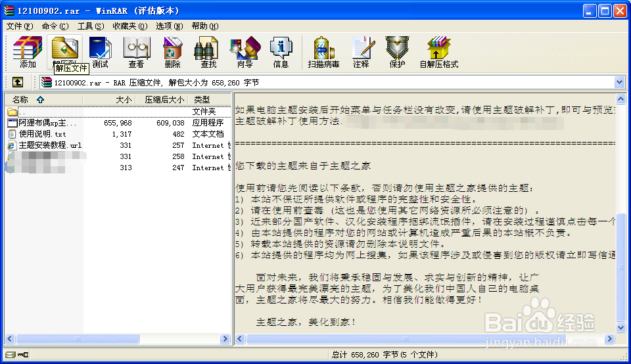Open the 文件(F) menu

coord(19,26)
